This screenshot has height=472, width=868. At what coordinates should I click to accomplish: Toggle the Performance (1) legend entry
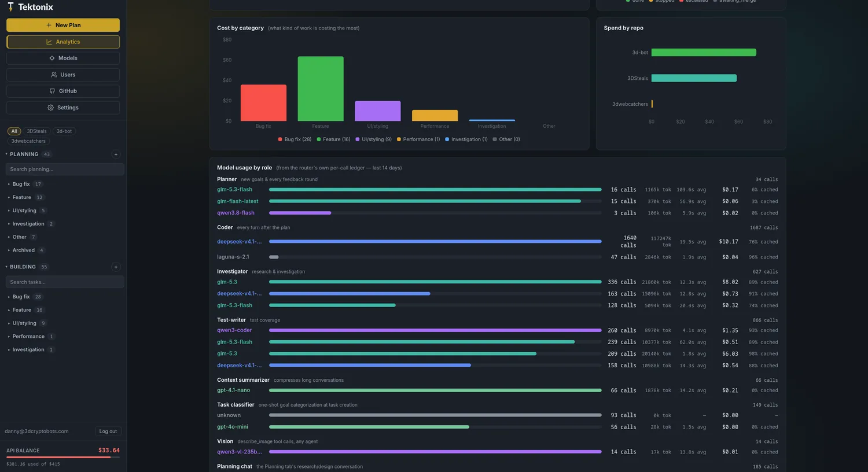pyautogui.click(x=418, y=139)
